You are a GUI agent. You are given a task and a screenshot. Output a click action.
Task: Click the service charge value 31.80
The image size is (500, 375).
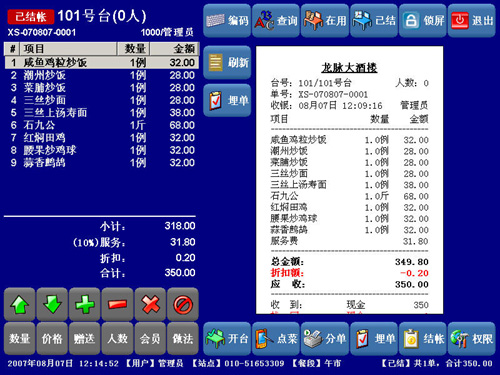tap(183, 242)
